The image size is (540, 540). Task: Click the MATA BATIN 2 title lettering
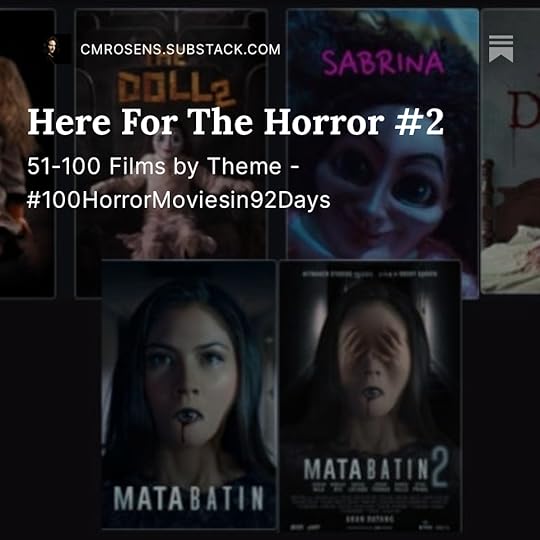376,467
